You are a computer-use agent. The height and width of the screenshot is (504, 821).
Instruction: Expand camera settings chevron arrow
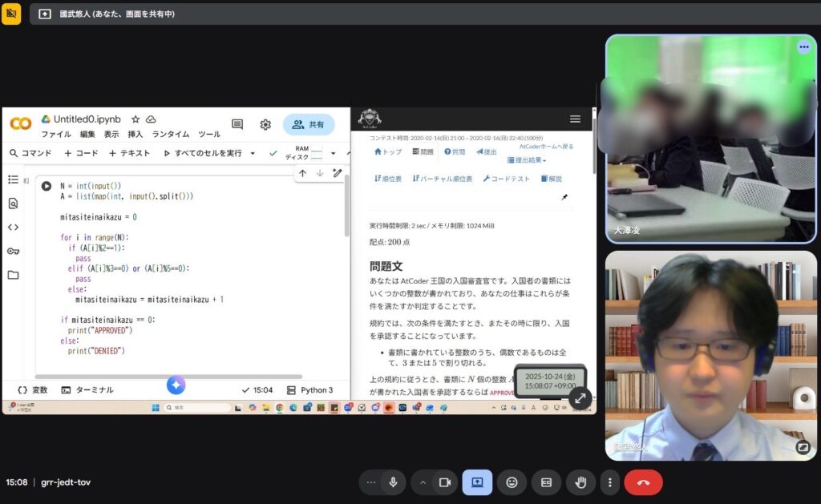pos(423,482)
